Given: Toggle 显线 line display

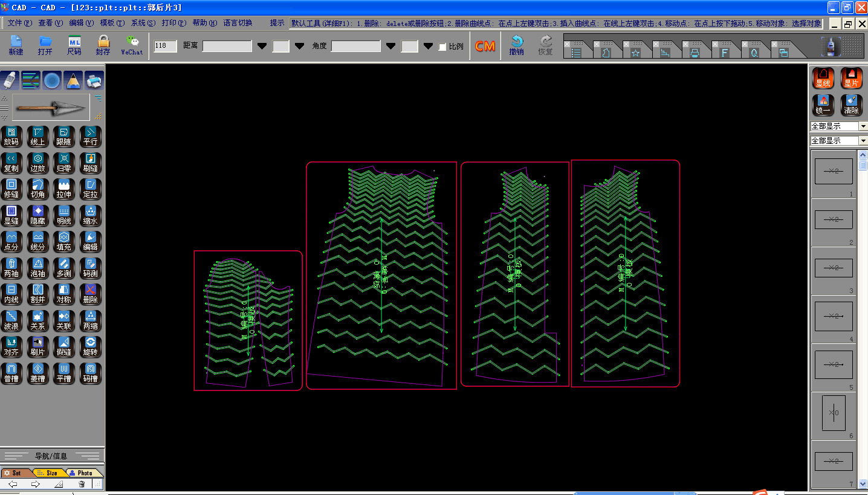Looking at the screenshot, I should 823,78.
